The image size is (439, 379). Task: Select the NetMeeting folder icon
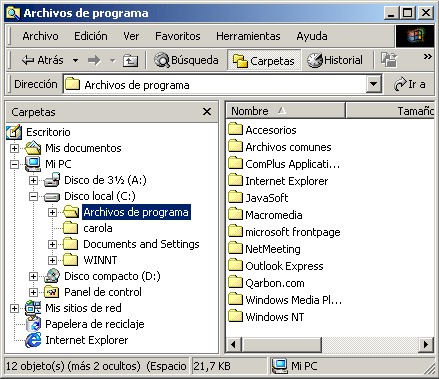235,248
